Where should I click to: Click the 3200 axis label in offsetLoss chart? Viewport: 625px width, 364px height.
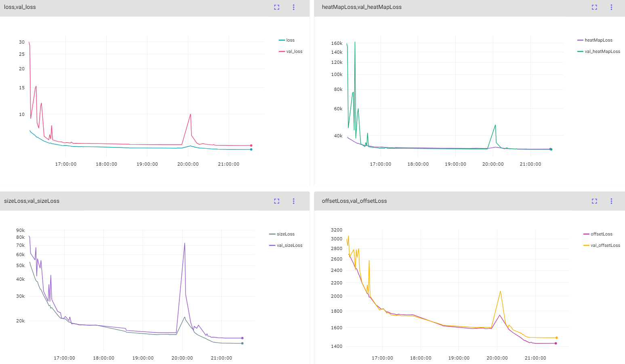(x=337, y=230)
